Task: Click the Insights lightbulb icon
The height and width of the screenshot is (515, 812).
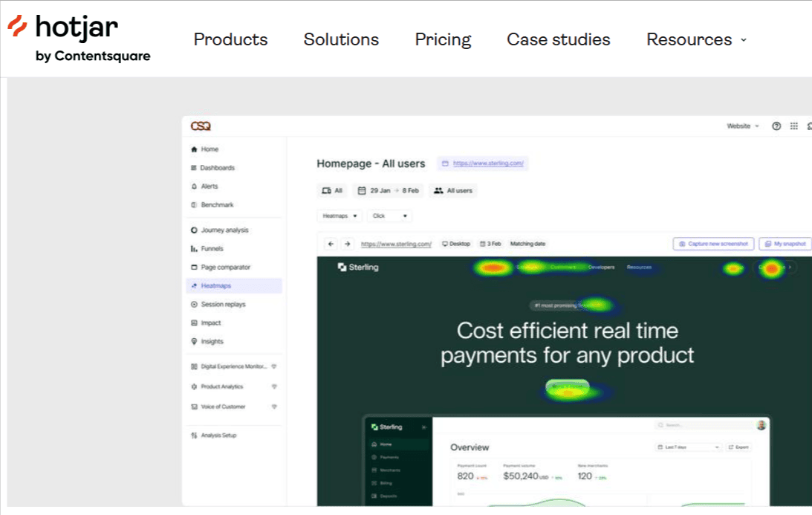Action: (x=194, y=341)
